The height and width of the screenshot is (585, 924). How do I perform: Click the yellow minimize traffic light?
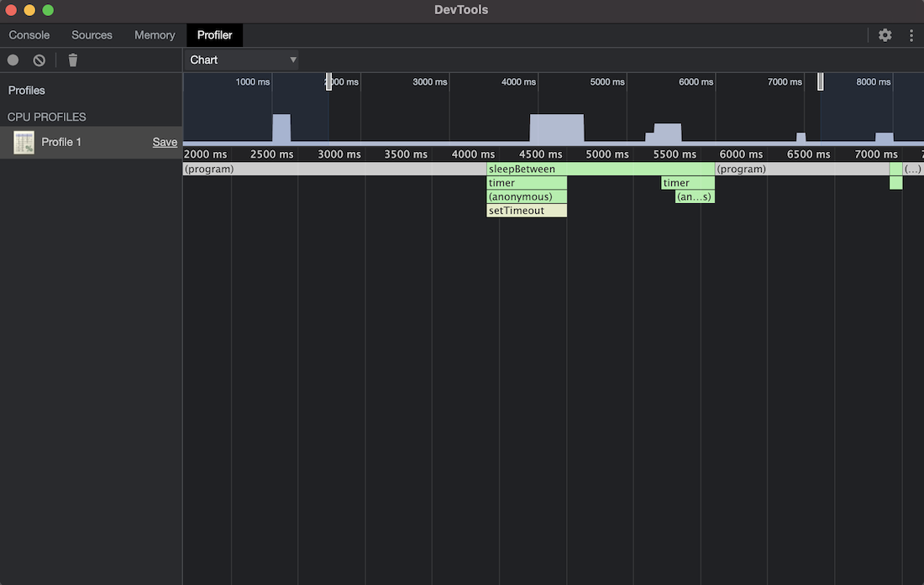tap(29, 11)
